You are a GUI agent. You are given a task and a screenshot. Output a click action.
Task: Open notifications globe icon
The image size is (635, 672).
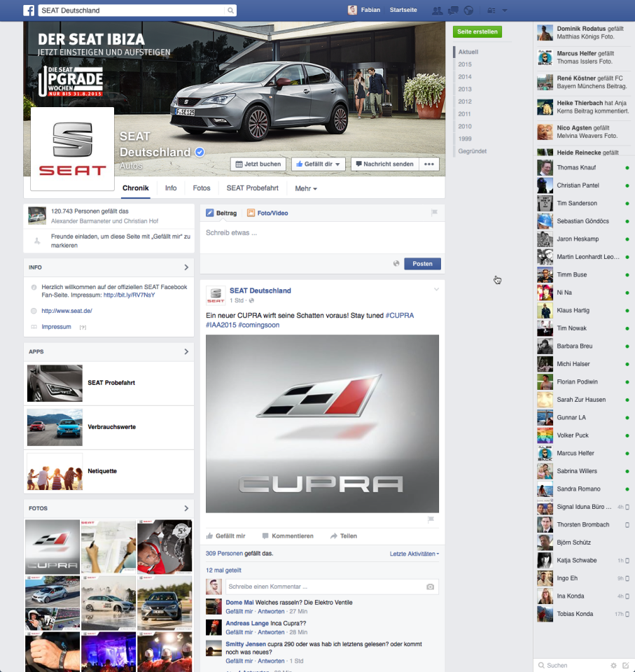[468, 10]
